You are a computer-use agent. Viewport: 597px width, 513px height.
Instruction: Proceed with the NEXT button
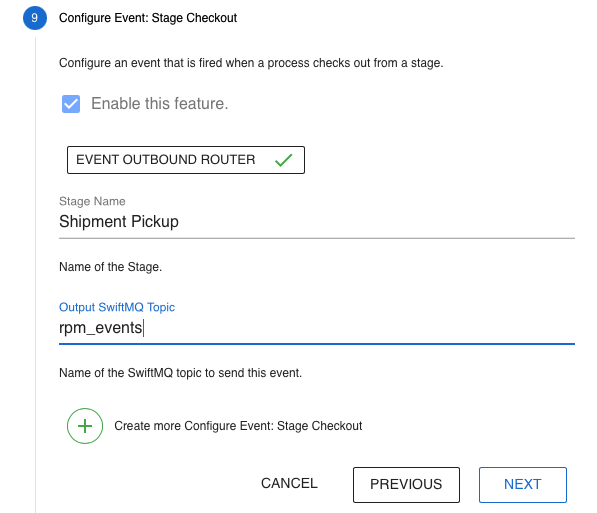click(523, 485)
